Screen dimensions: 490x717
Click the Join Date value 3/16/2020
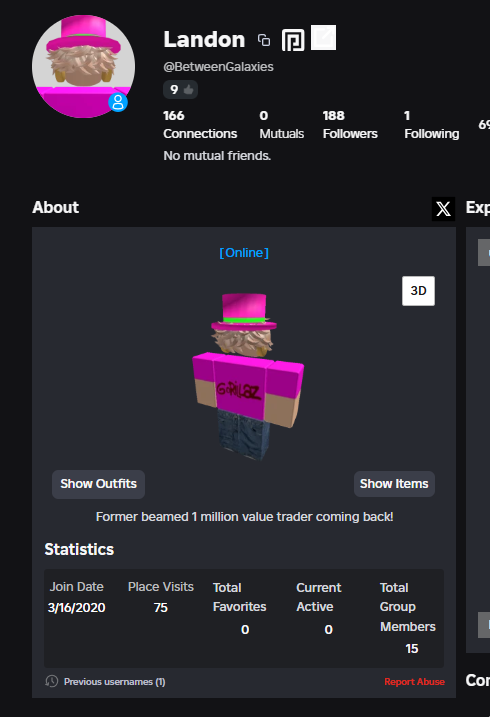(x=76, y=608)
